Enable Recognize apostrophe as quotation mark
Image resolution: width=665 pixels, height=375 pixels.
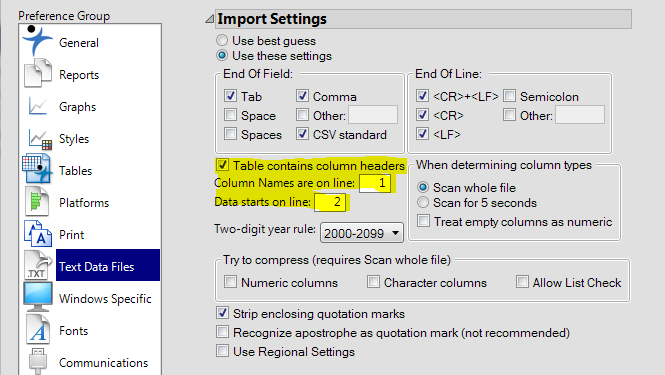pyautogui.click(x=222, y=332)
